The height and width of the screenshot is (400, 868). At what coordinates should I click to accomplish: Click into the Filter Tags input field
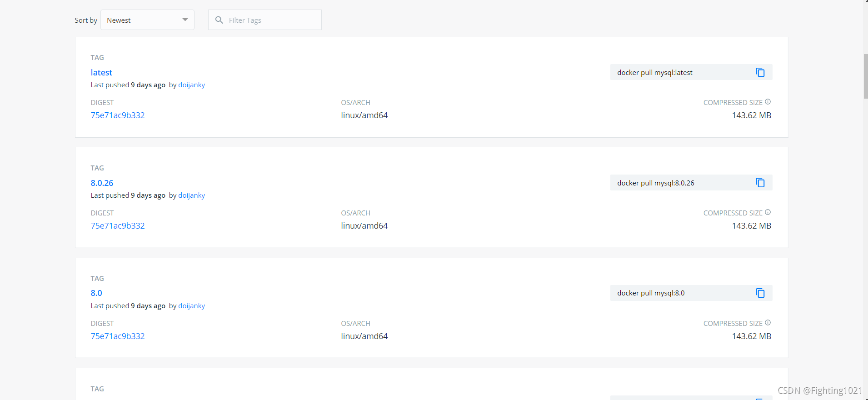point(265,20)
